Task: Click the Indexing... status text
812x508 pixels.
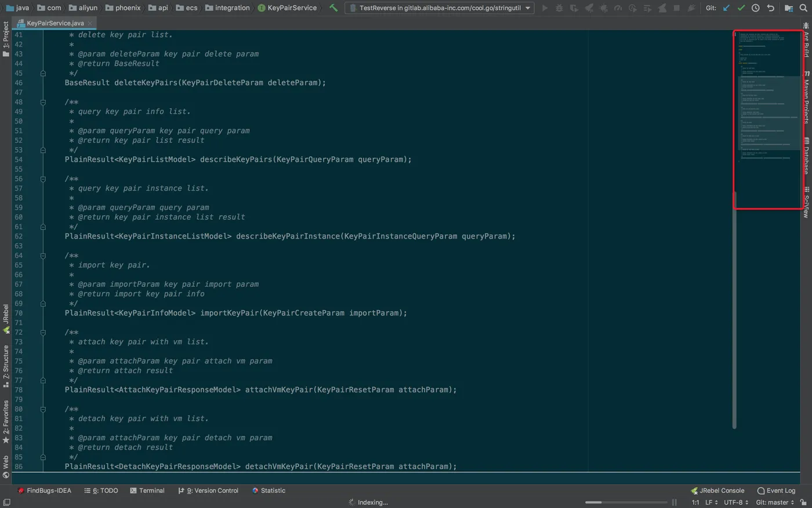Action: coord(373,502)
